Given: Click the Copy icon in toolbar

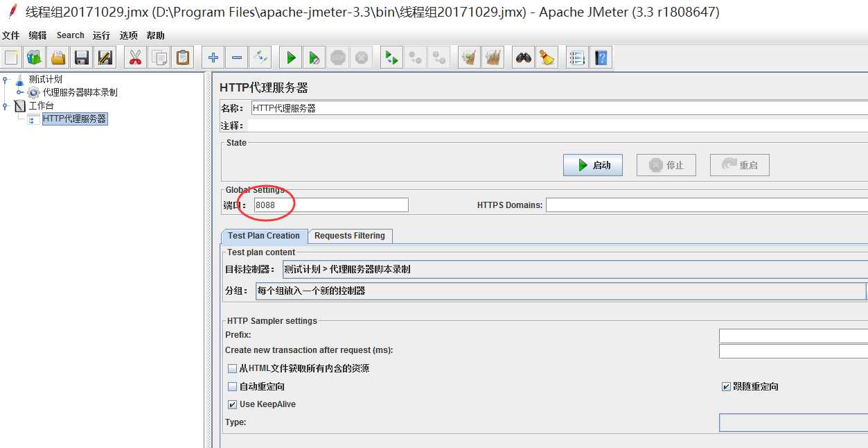Looking at the screenshot, I should 159,58.
